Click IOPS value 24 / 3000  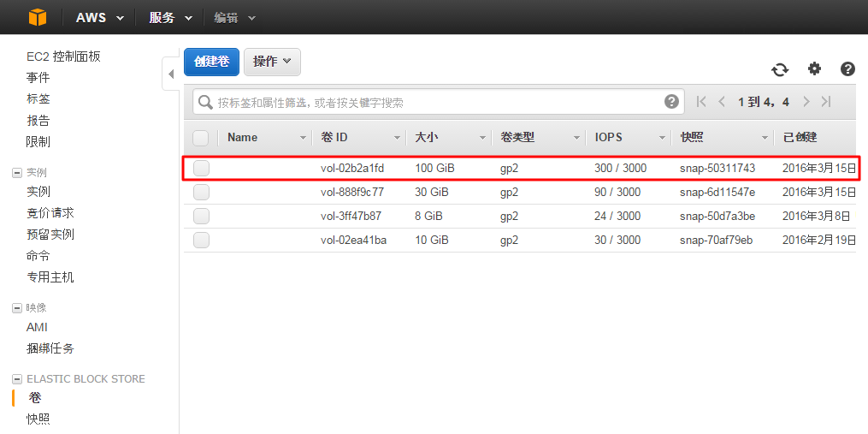click(x=617, y=217)
